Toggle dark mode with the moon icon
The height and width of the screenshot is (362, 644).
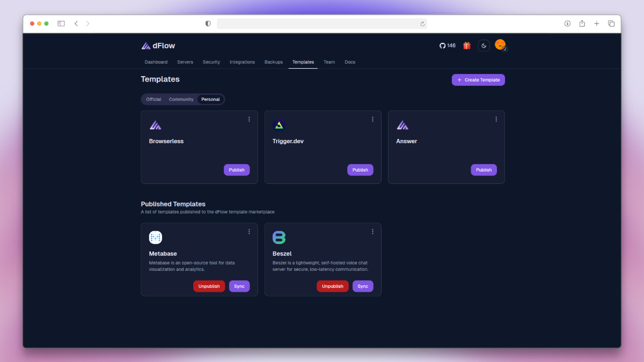(x=484, y=46)
